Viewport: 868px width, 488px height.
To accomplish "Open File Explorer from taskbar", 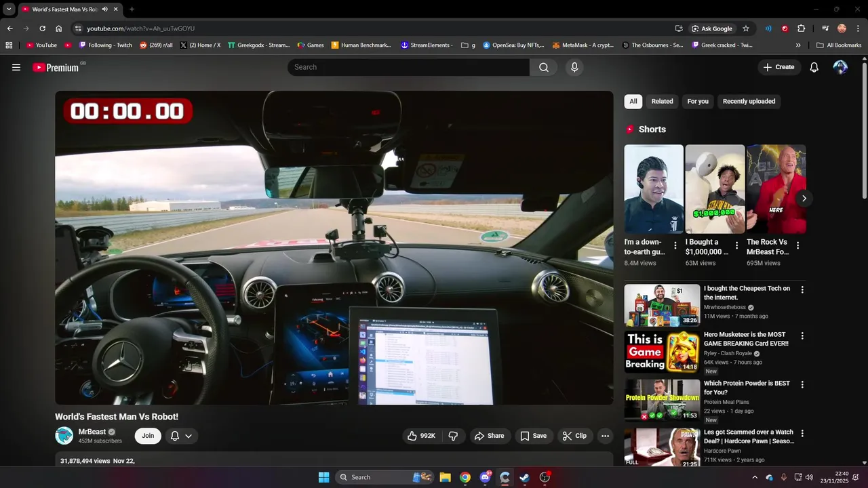I will point(445,477).
